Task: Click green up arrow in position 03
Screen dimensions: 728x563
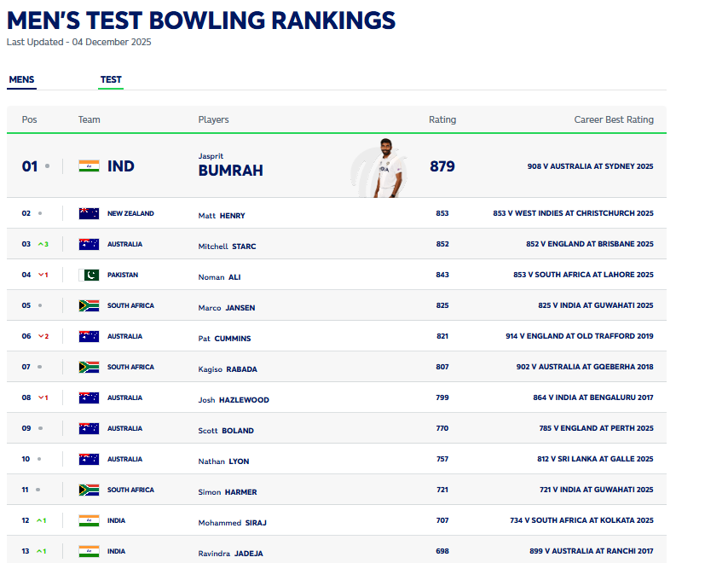Action: (40, 245)
